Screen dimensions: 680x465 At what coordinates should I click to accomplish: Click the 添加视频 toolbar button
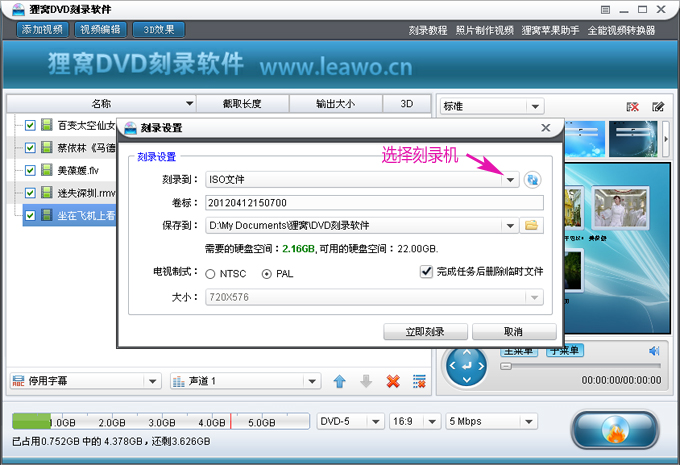[42, 29]
